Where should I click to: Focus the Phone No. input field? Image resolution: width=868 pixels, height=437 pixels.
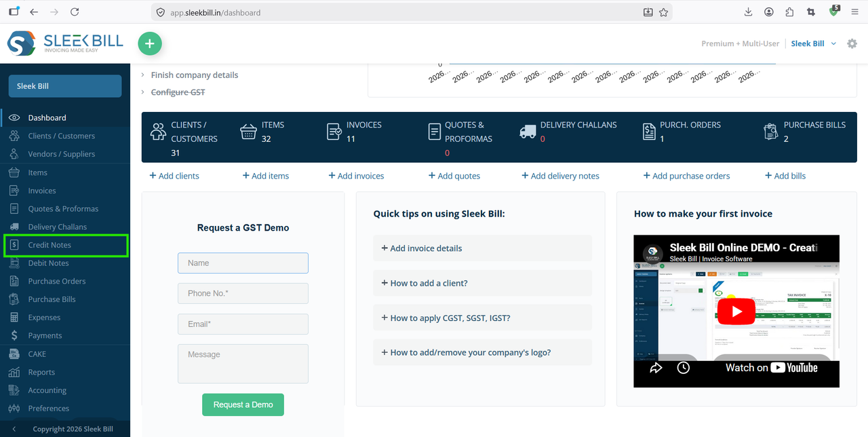(243, 293)
